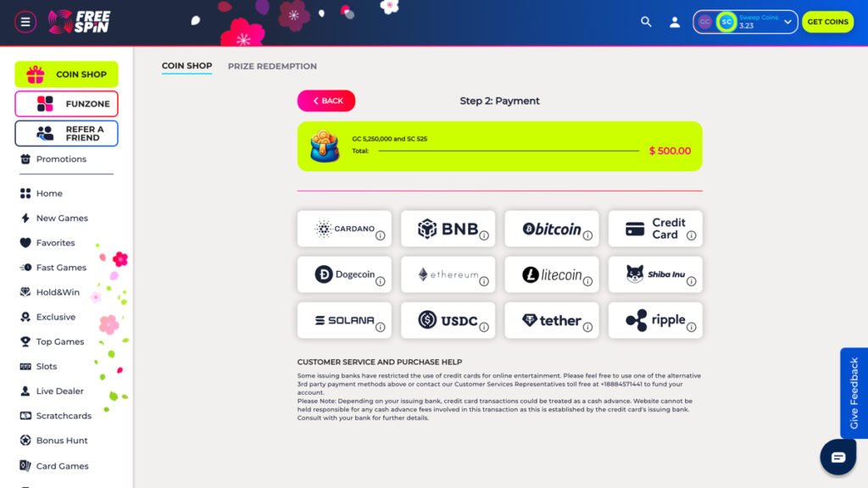
Task: Open the COIN SHOP sidebar button
Action: 66,75
